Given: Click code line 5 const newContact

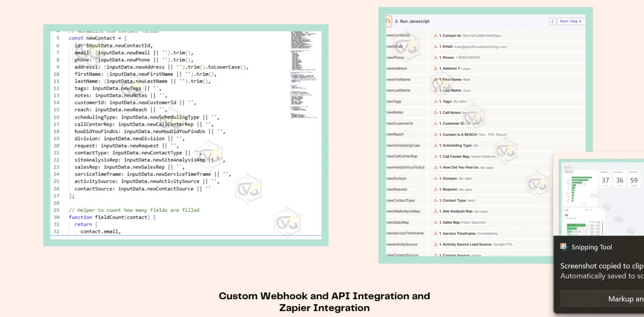Looking at the screenshot, I should pyautogui.click(x=98, y=39).
